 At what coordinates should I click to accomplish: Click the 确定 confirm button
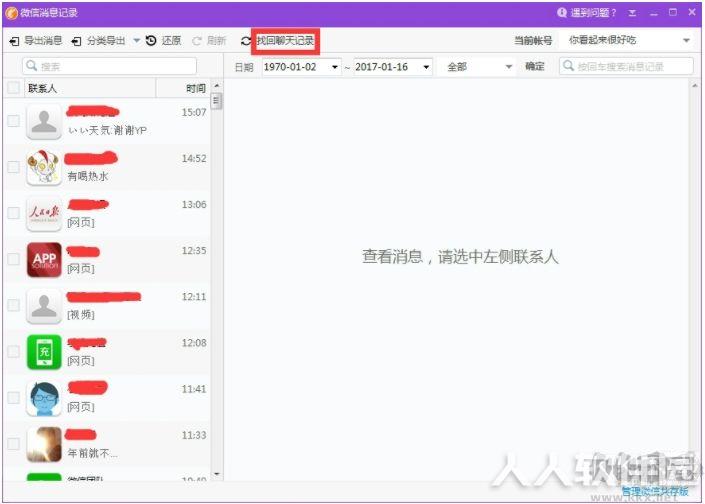coord(535,67)
